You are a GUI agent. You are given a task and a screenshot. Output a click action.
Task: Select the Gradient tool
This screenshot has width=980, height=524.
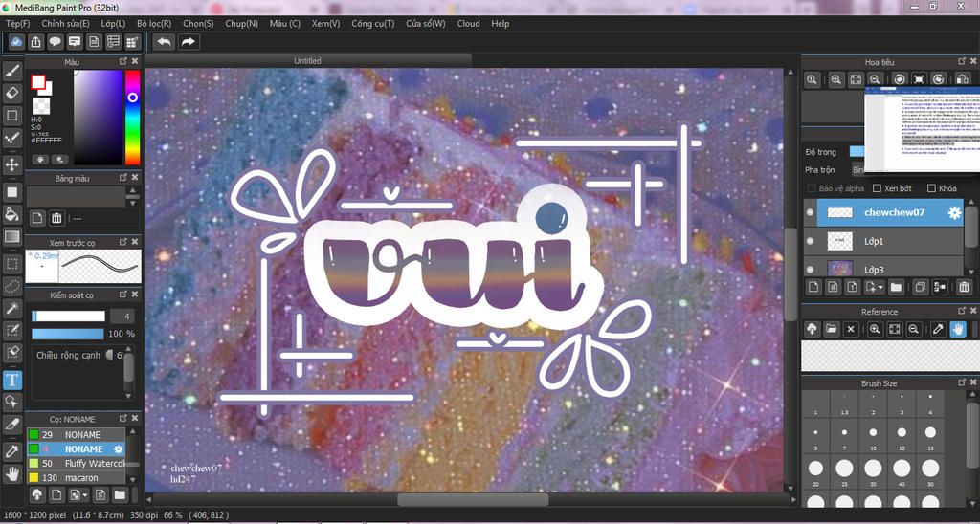(x=11, y=237)
